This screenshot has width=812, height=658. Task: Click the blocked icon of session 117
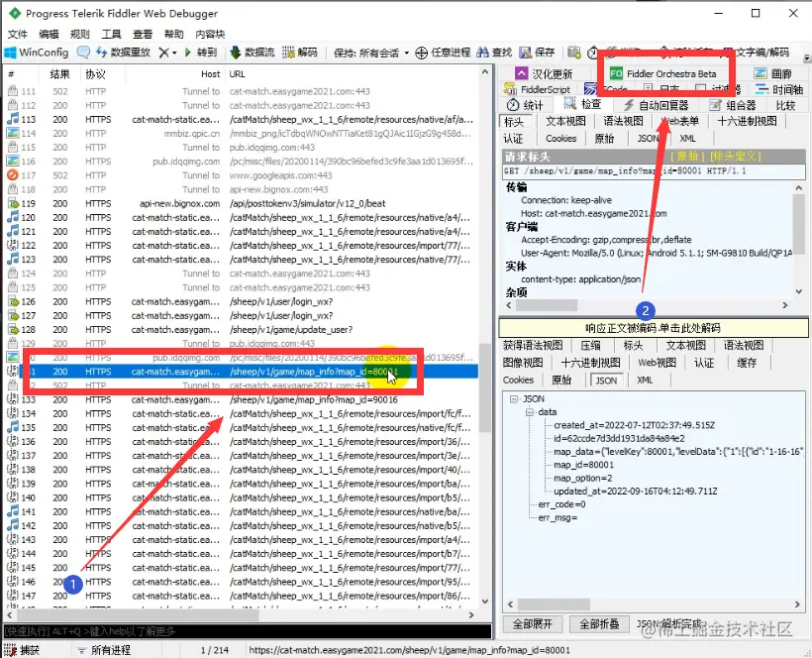pos(13,175)
